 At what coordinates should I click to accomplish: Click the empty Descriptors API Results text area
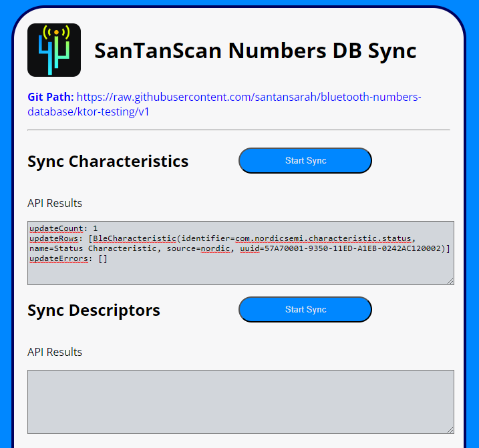click(x=241, y=402)
